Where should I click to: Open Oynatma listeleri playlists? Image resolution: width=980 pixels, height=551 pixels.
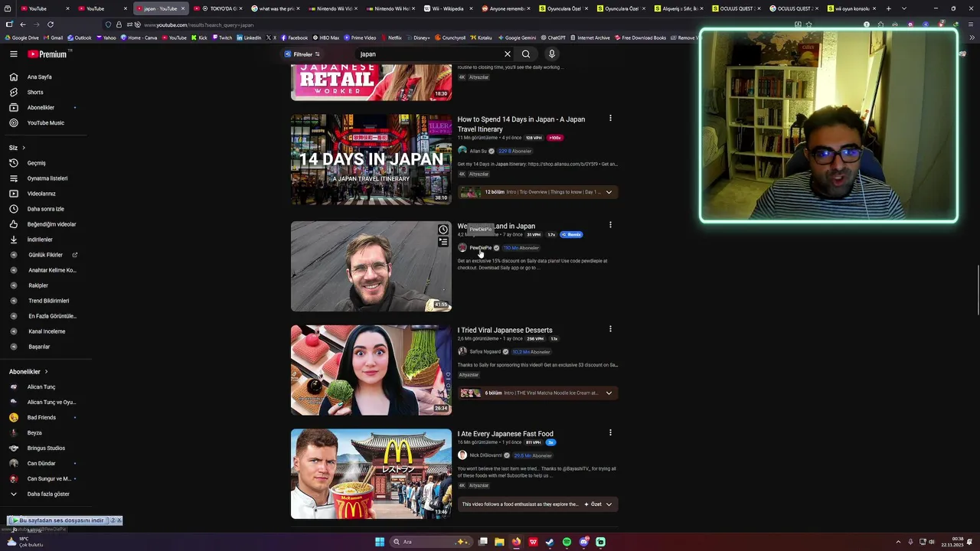tap(47, 178)
